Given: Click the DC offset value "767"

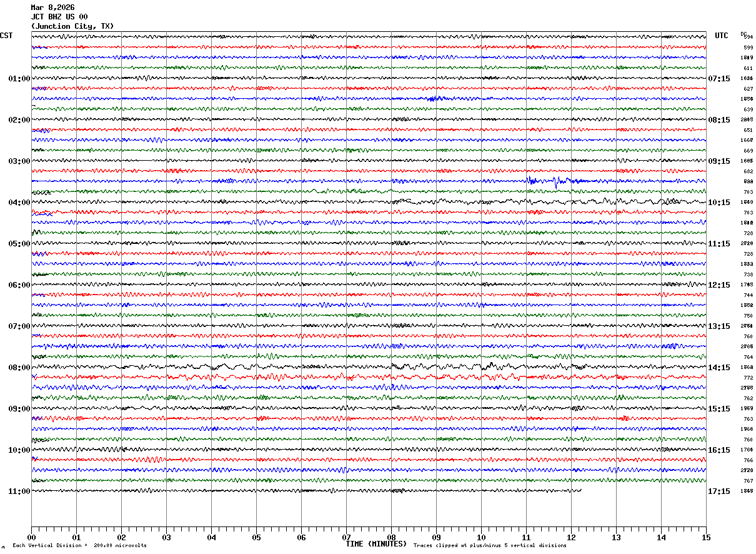Looking at the screenshot, I should click(x=748, y=481).
